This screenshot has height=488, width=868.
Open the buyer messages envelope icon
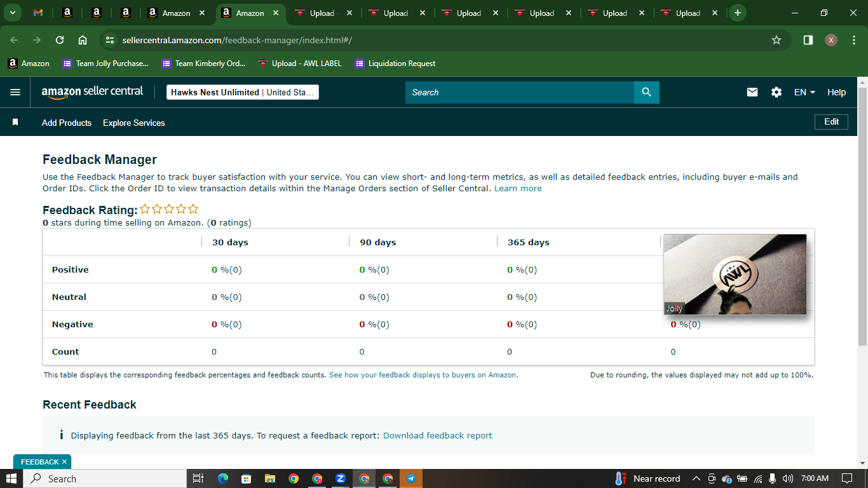752,92
